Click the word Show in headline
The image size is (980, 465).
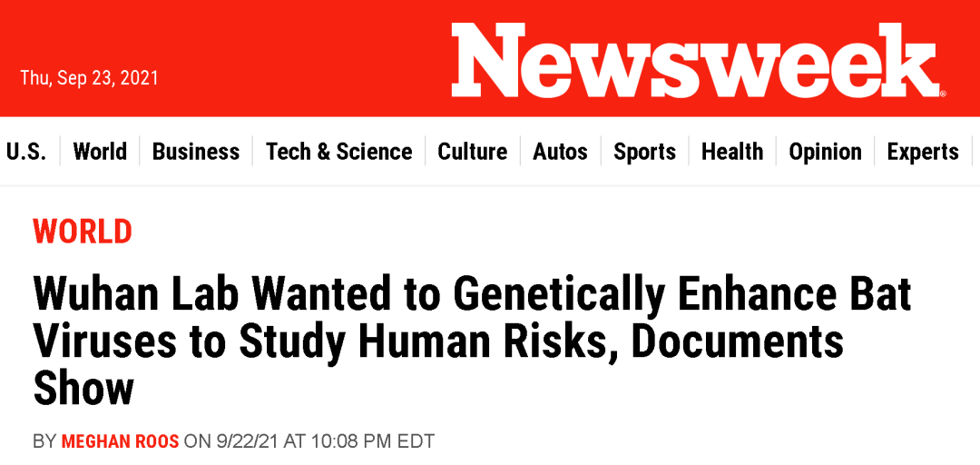83,388
